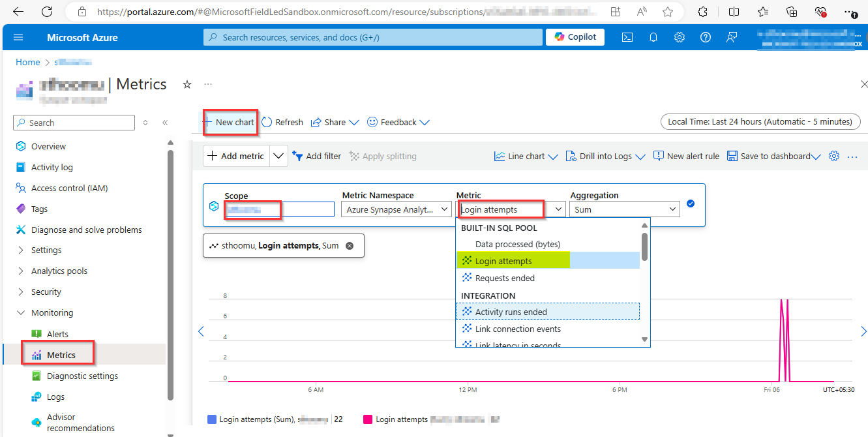
Task: Bookmark this page with the star icon
Action: [668, 12]
